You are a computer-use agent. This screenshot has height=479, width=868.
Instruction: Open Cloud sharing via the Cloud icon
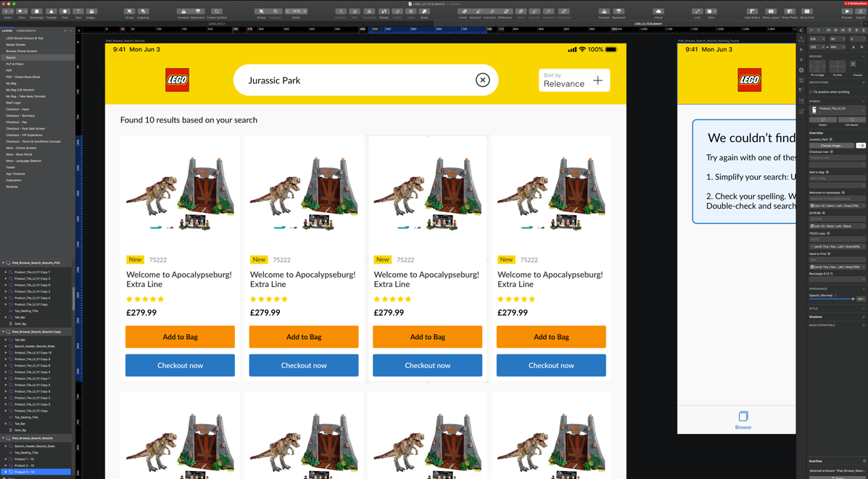click(658, 12)
